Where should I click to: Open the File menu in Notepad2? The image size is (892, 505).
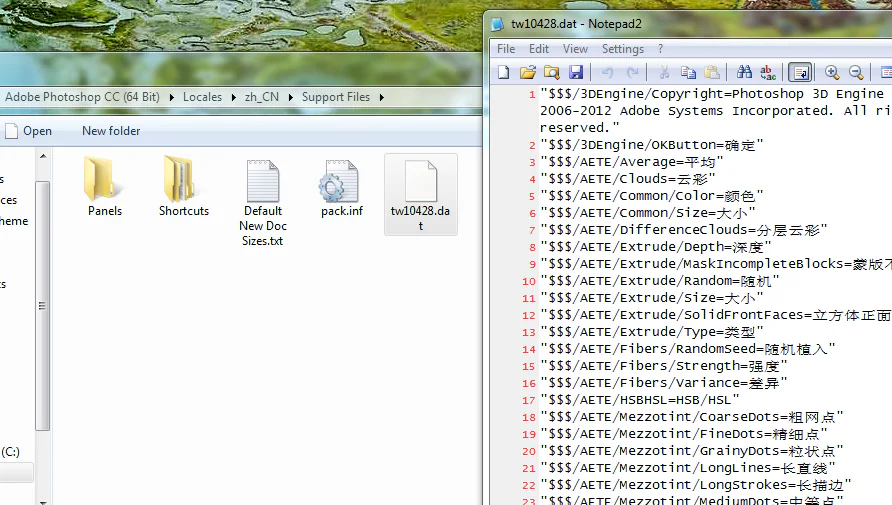click(x=506, y=48)
